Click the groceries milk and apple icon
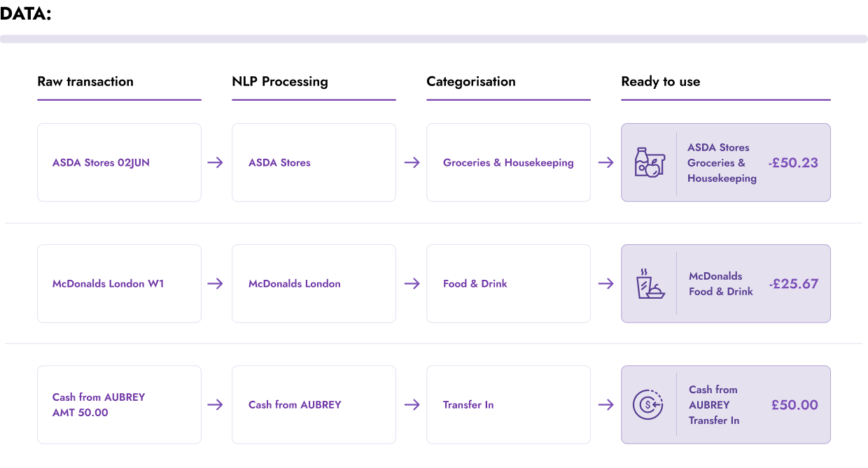The image size is (868, 468). (650, 162)
